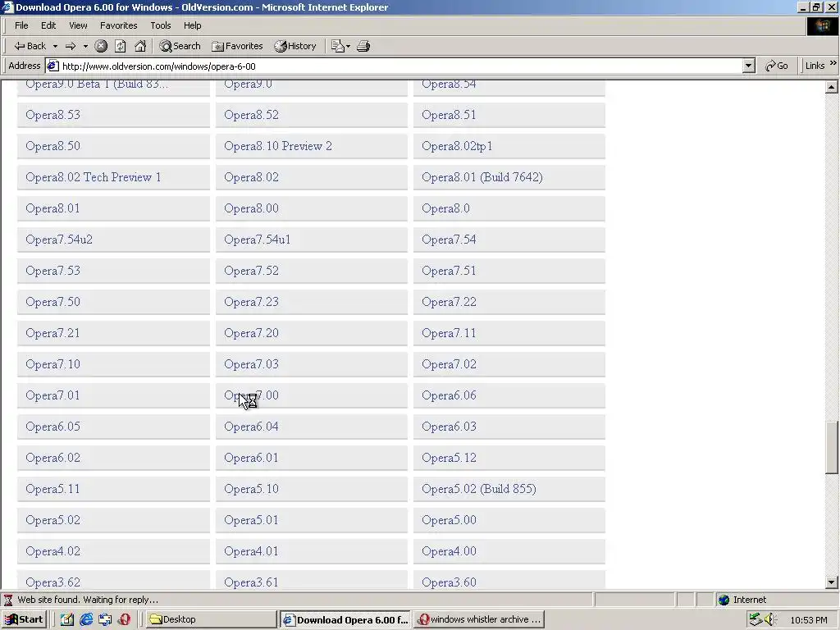Click the Opera8.02tp1 link
The width and height of the screenshot is (840, 630).
click(x=457, y=146)
